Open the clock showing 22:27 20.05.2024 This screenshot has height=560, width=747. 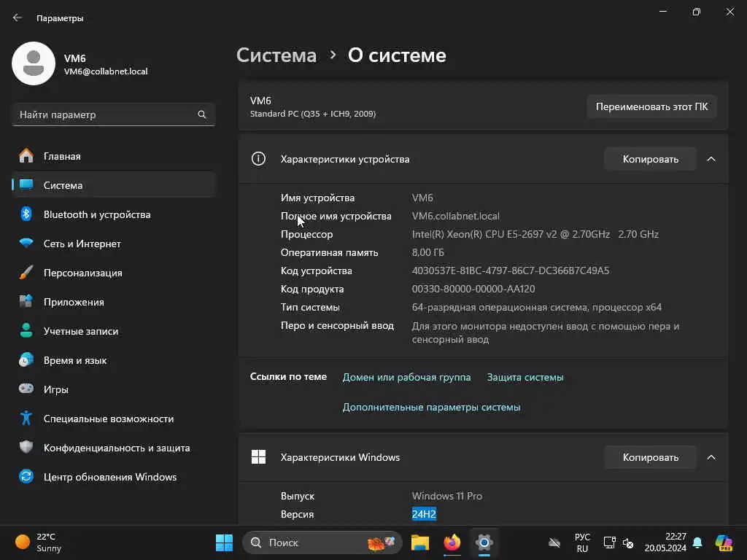coord(665,542)
